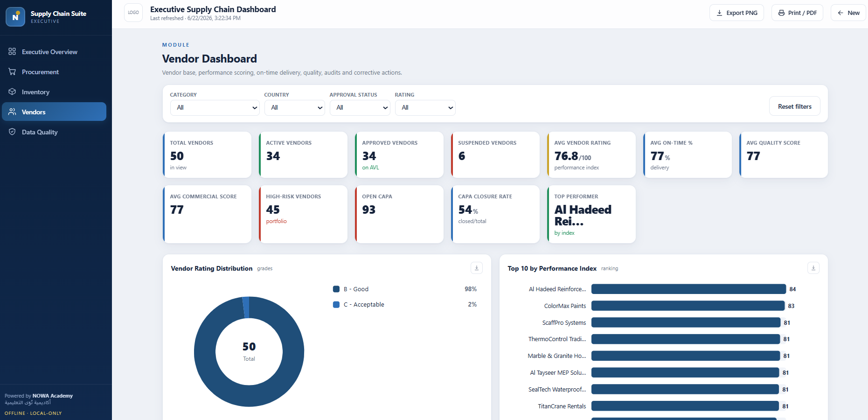Click the Avg On-Time % card
Viewport: 868px width, 420px height.
click(x=687, y=154)
